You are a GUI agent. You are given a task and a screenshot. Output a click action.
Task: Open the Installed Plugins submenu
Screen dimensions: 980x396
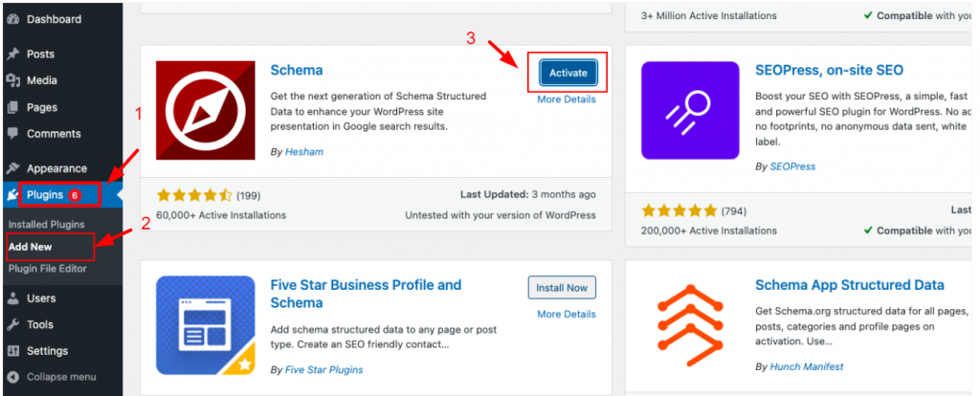46,225
